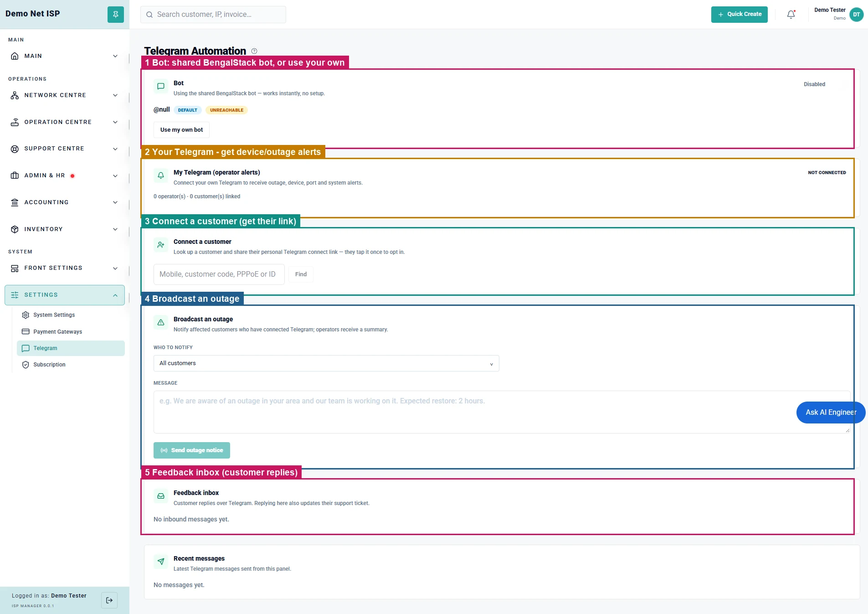The height and width of the screenshot is (614, 868).
Task: Click the Disabled status label
Action: pyautogui.click(x=814, y=84)
